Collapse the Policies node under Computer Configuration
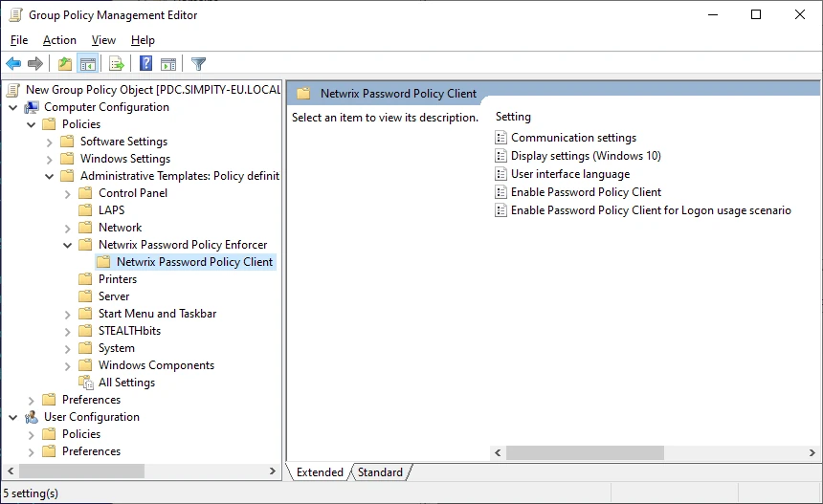This screenshot has height=504, width=823. (x=32, y=125)
